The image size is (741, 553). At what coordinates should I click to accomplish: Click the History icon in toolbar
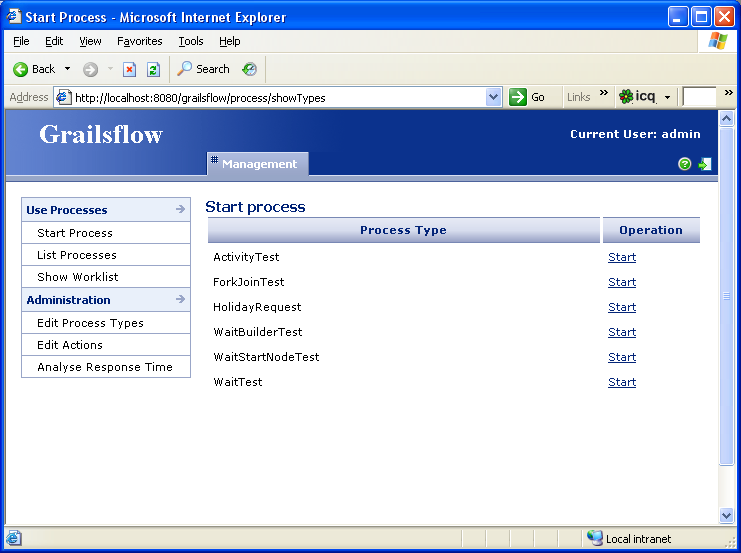tap(249, 69)
